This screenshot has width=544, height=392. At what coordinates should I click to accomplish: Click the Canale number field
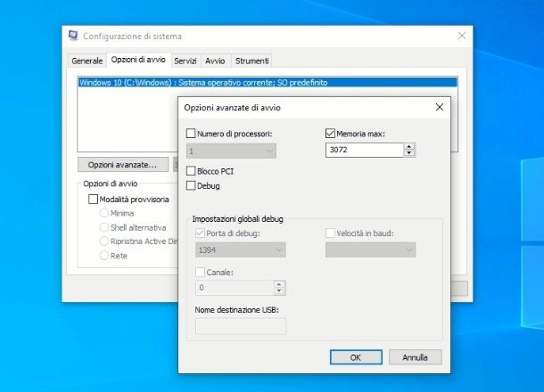tap(235, 288)
